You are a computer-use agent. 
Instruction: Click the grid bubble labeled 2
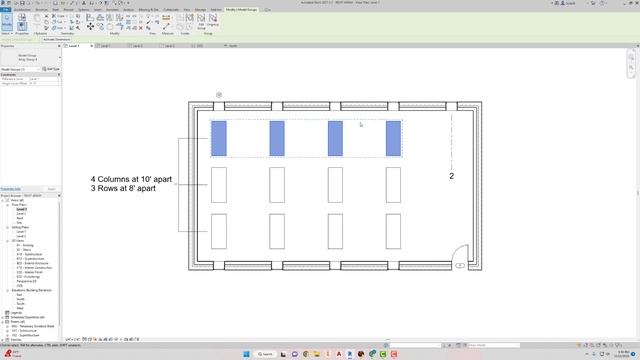coord(451,176)
